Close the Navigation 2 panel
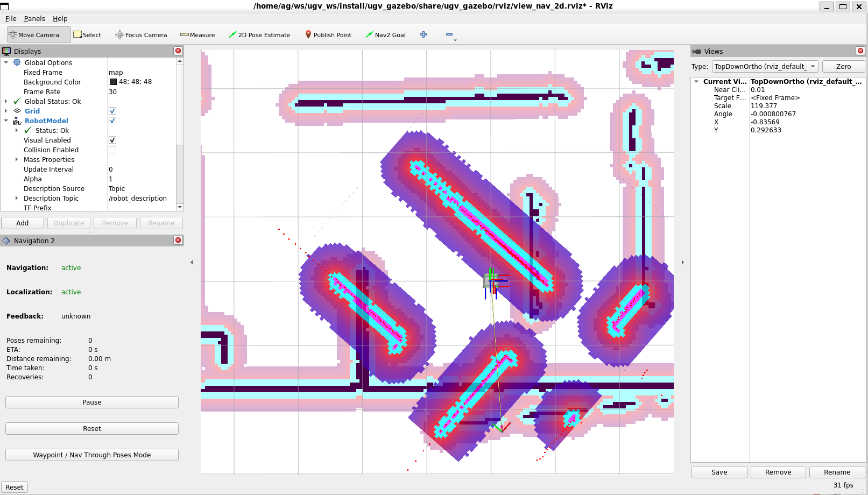The width and height of the screenshot is (868, 495). click(178, 240)
